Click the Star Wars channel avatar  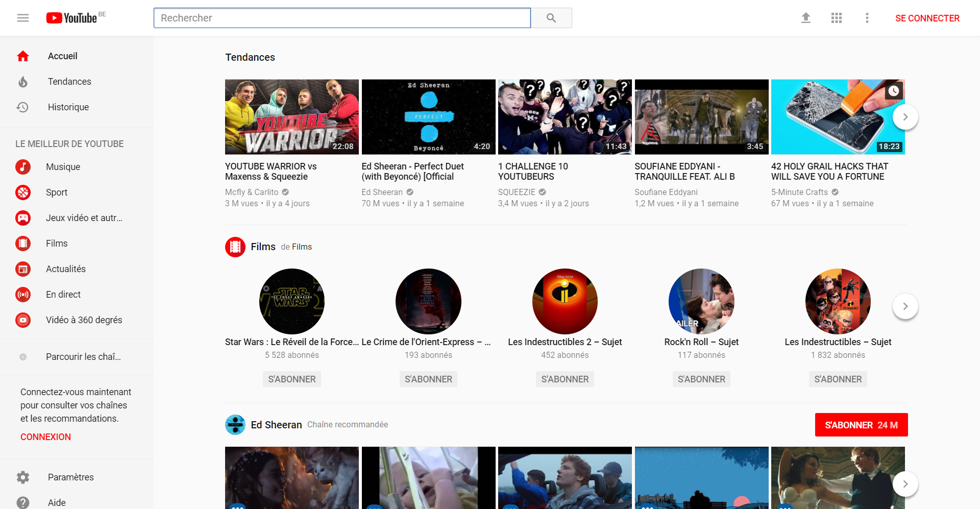tap(292, 301)
